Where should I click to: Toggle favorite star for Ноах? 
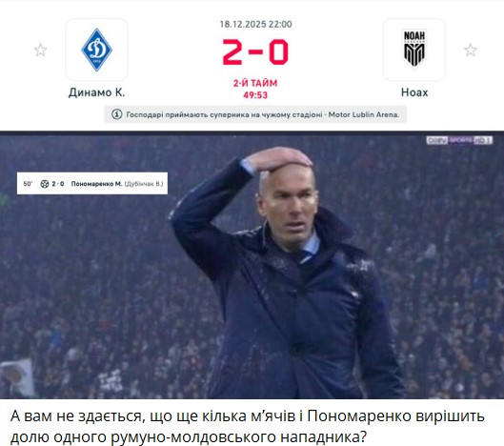click(x=471, y=50)
